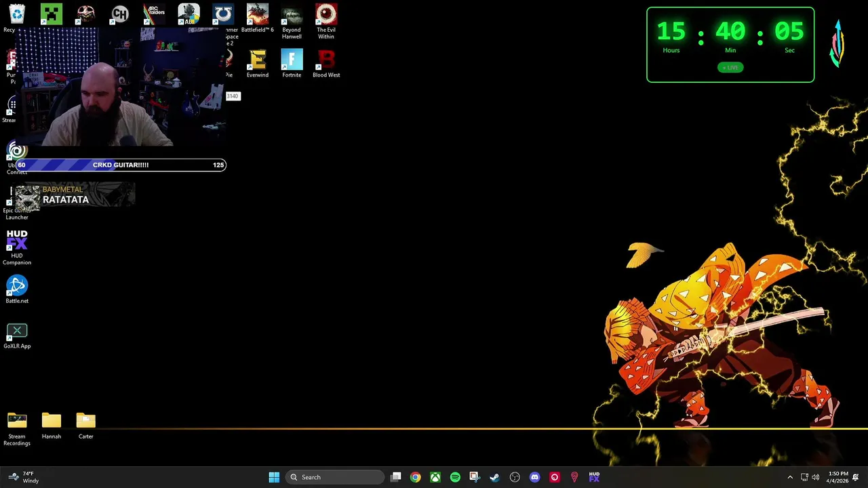Viewport: 868px width, 488px height.
Task: Open The Evil Within shortcut
Action: 326,21
